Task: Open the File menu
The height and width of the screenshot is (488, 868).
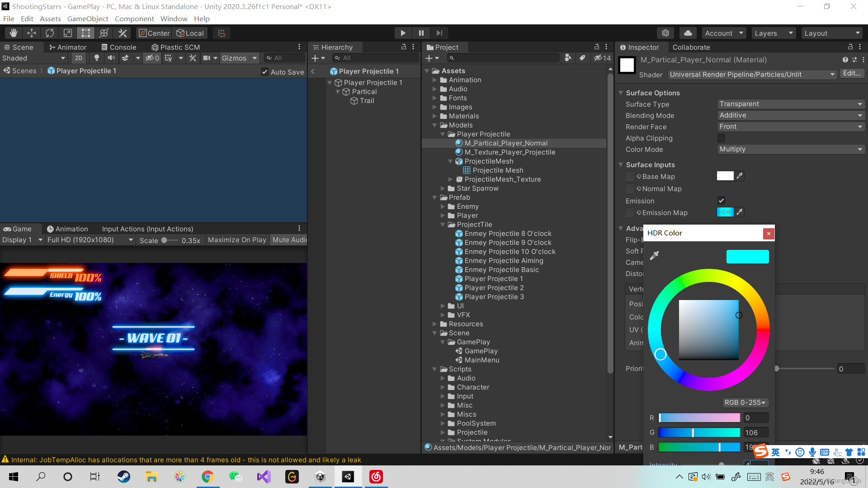Action: tap(9, 19)
